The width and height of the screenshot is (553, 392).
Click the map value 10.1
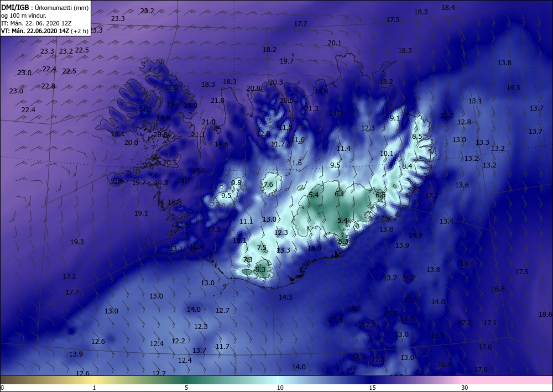[x=387, y=153]
